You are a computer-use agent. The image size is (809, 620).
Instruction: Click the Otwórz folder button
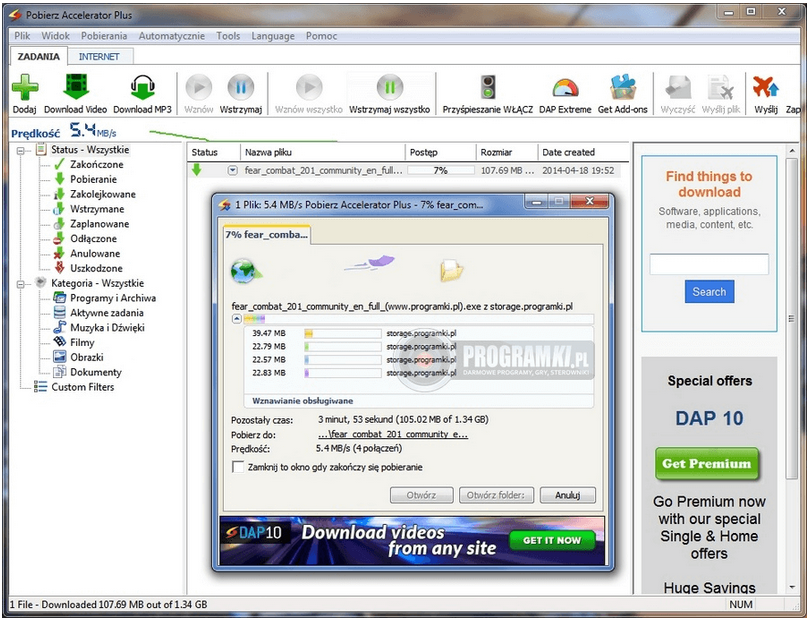click(x=496, y=495)
